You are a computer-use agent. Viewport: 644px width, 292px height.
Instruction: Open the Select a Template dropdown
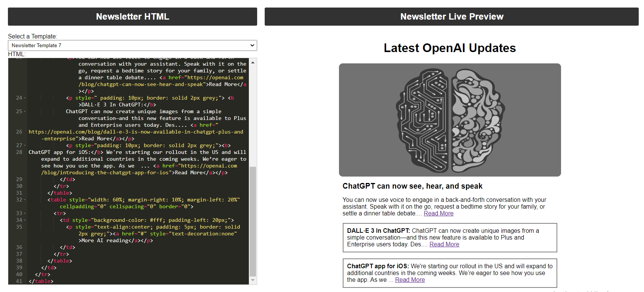(x=132, y=45)
